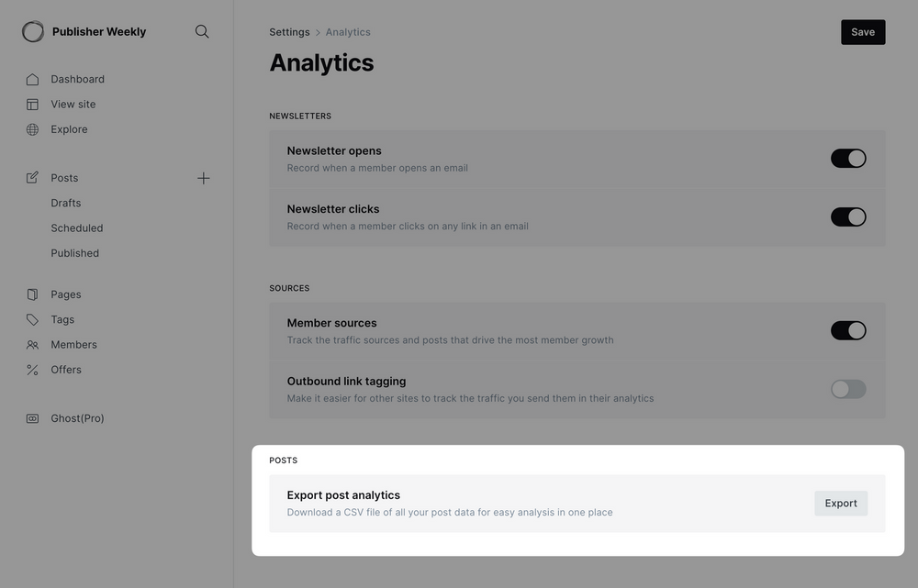Open Pages via its sidebar icon
918x588 pixels.
32,294
